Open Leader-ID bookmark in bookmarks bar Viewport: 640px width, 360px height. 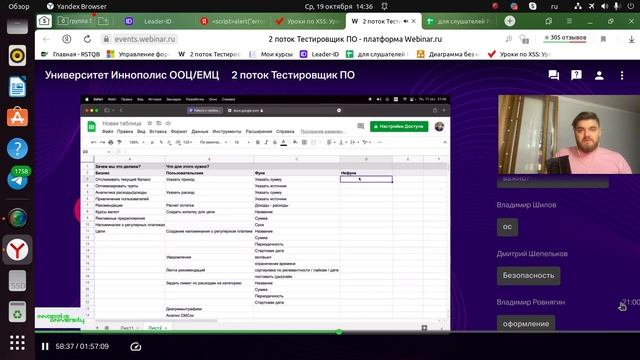[320, 54]
